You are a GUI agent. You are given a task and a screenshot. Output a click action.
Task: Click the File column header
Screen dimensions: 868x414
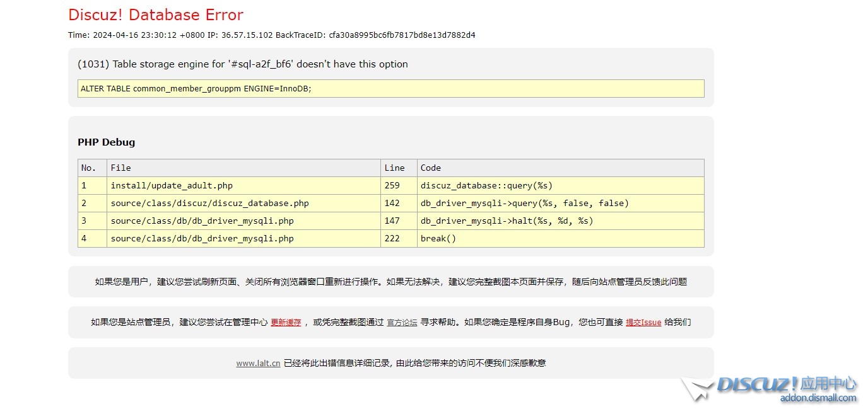tap(120, 168)
